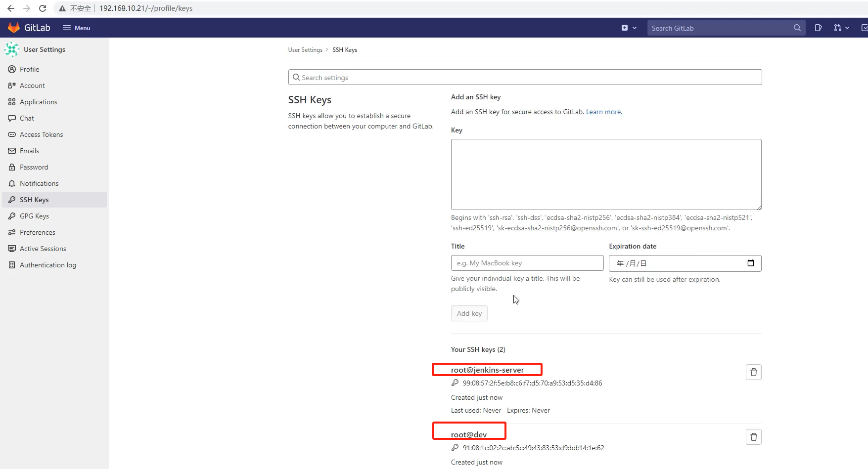Open Password settings
The image size is (868, 469).
[x=54, y=167]
